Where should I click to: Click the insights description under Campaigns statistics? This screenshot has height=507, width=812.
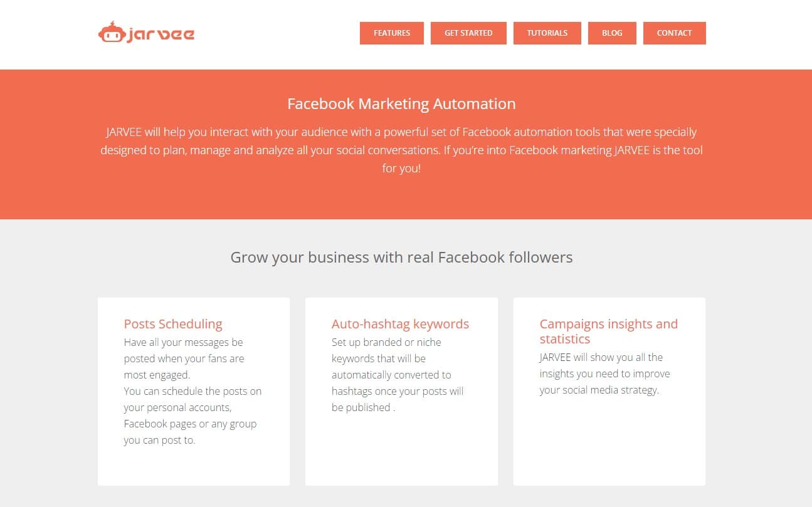click(x=605, y=374)
